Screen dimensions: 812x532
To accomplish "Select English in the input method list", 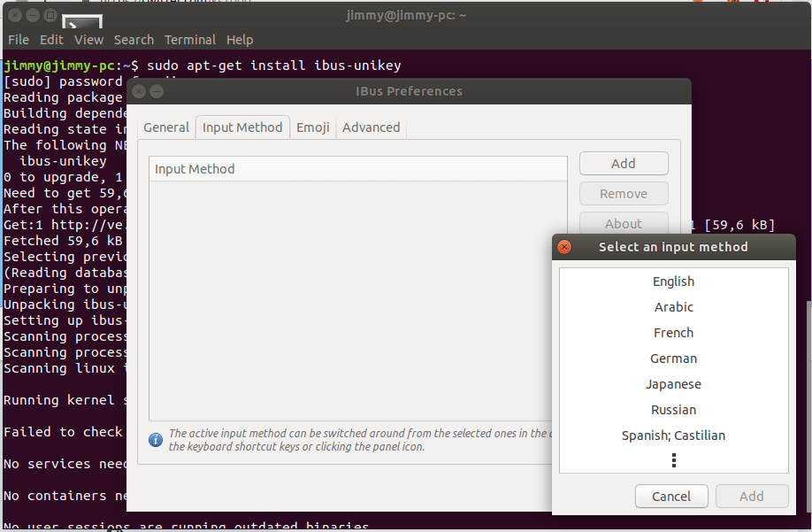I will [x=673, y=281].
